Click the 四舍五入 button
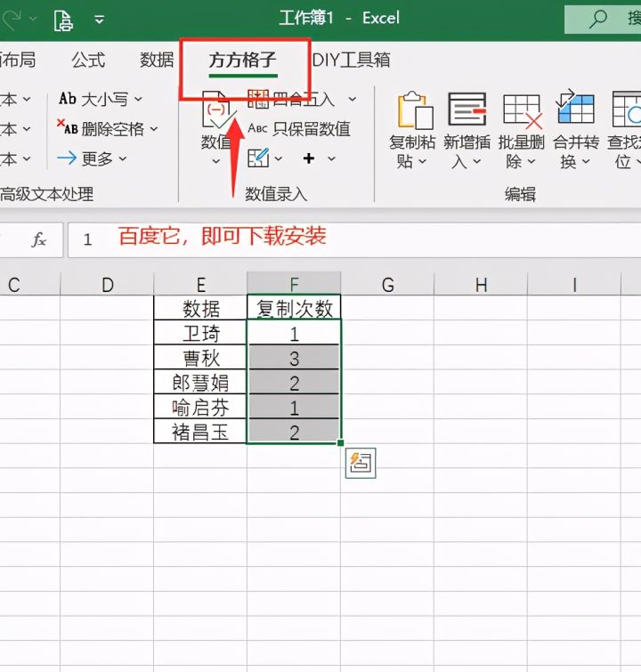Image resolution: width=641 pixels, height=672 pixels. (x=291, y=99)
